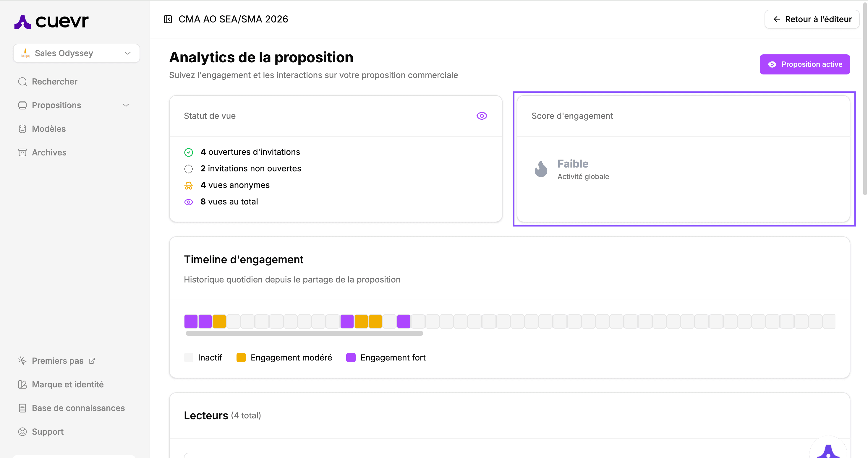Click the Support help icon
This screenshot has width=868, height=458.
tap(22, 431)
